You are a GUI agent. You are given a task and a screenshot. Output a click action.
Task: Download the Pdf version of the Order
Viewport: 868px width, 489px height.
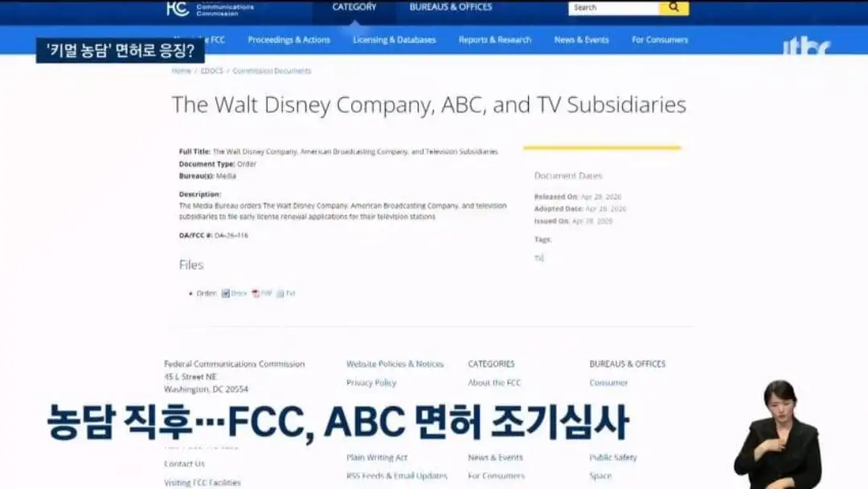[266, 294]
